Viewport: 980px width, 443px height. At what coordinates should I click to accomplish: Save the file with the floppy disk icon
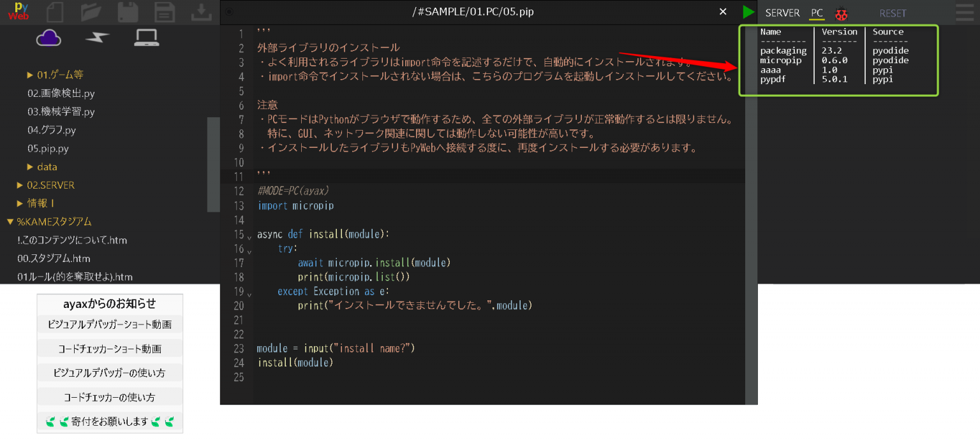pyautogui.click(x=128, y=11)
